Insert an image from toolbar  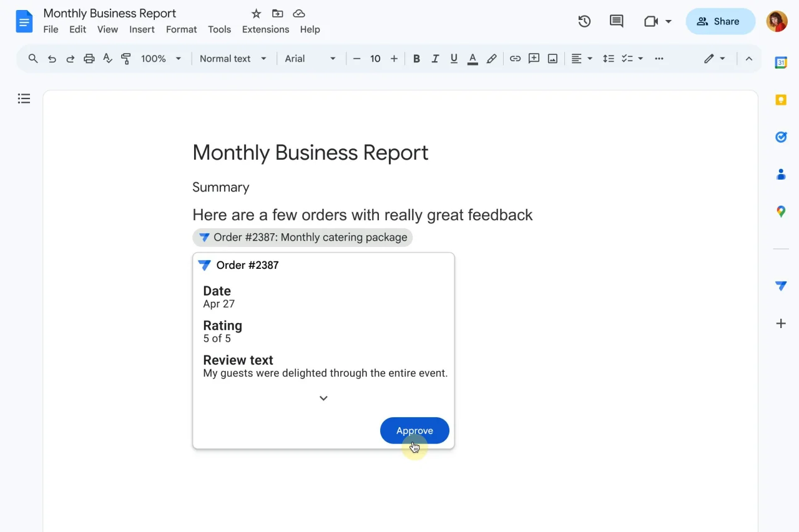coord(552,59)
